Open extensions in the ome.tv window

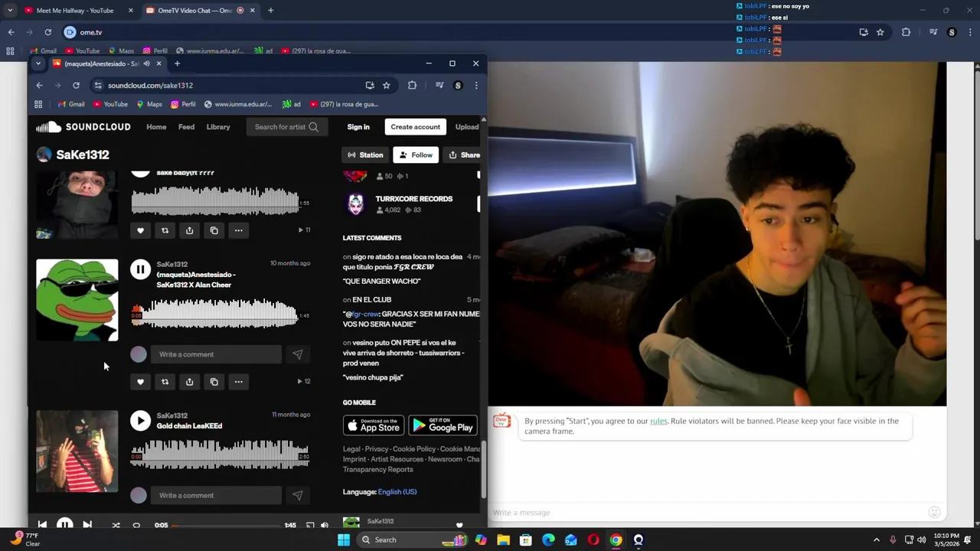(x=906, y=32)
